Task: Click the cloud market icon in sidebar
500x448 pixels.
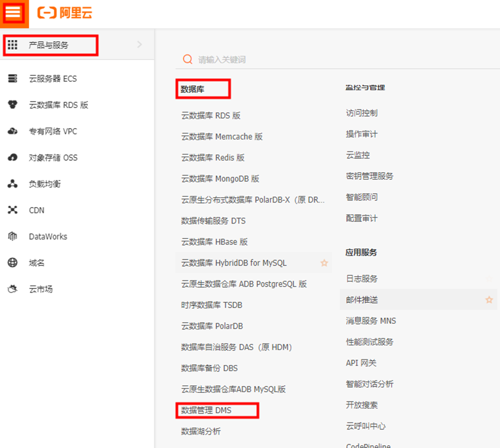Action: coord(12,289)
